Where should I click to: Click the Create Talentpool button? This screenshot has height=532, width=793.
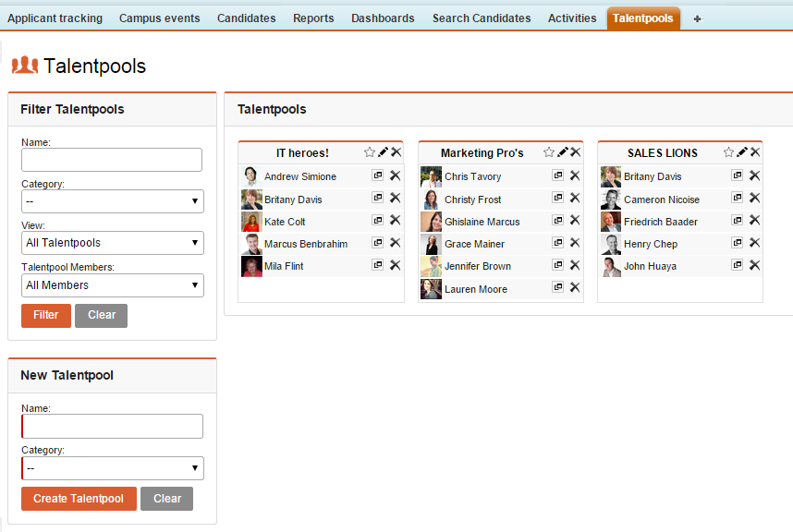[x=79, y=499]
